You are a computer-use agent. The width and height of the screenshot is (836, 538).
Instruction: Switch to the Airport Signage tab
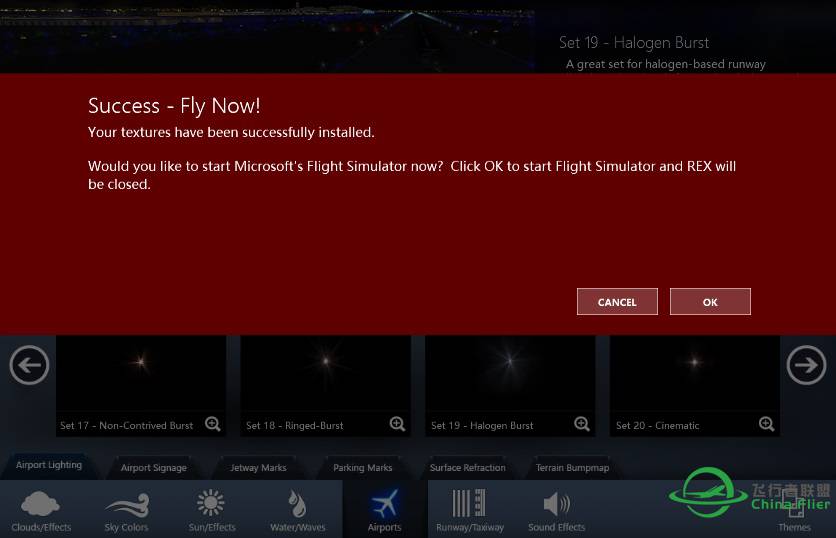[154, 468]
